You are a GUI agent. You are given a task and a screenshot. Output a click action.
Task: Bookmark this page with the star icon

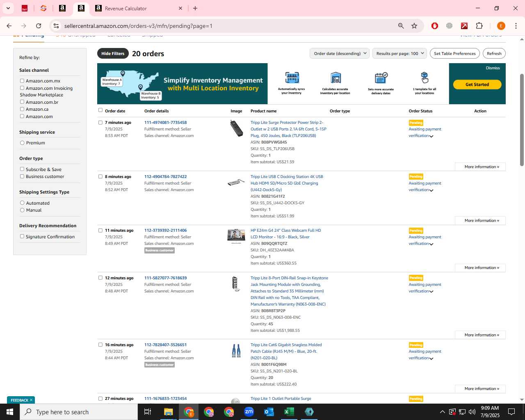(x=414, y=26)
